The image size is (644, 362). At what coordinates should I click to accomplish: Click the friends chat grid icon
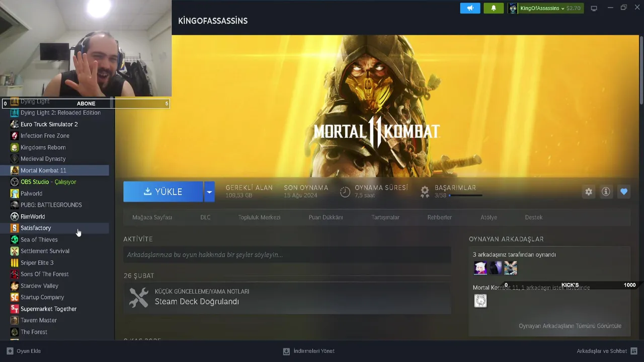point(634,351)
